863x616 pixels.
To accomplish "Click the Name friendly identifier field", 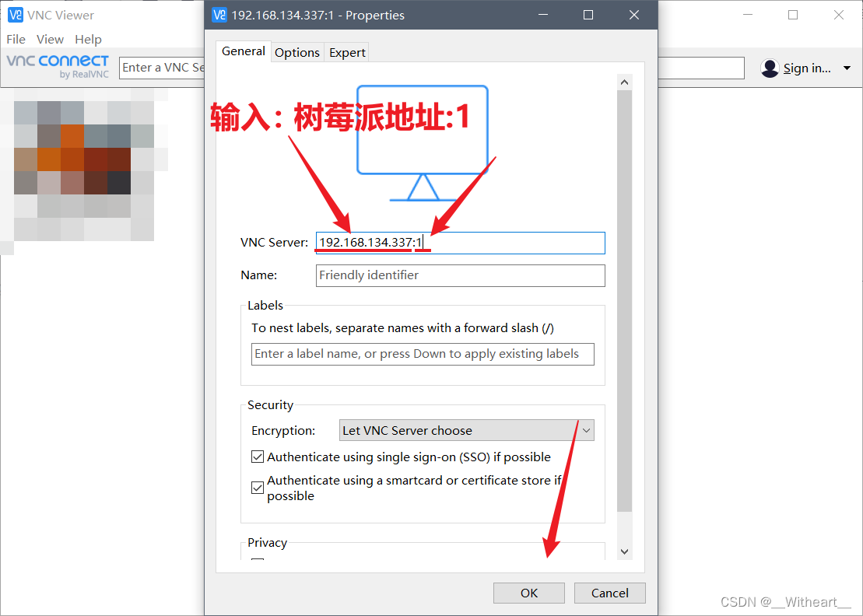I will point(461,275).
